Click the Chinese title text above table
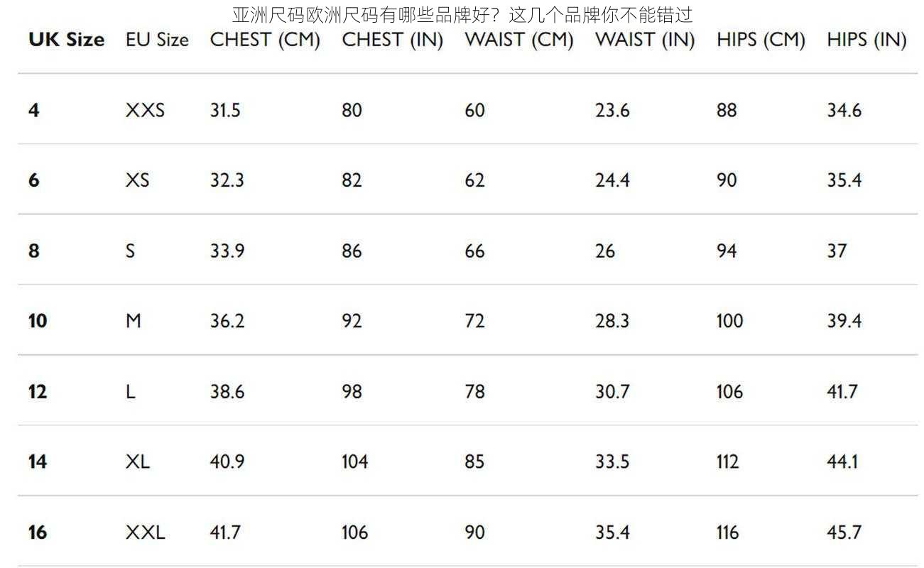Viewport: 924px width, 568px height. pyautogui.click(x=462, y=14)
